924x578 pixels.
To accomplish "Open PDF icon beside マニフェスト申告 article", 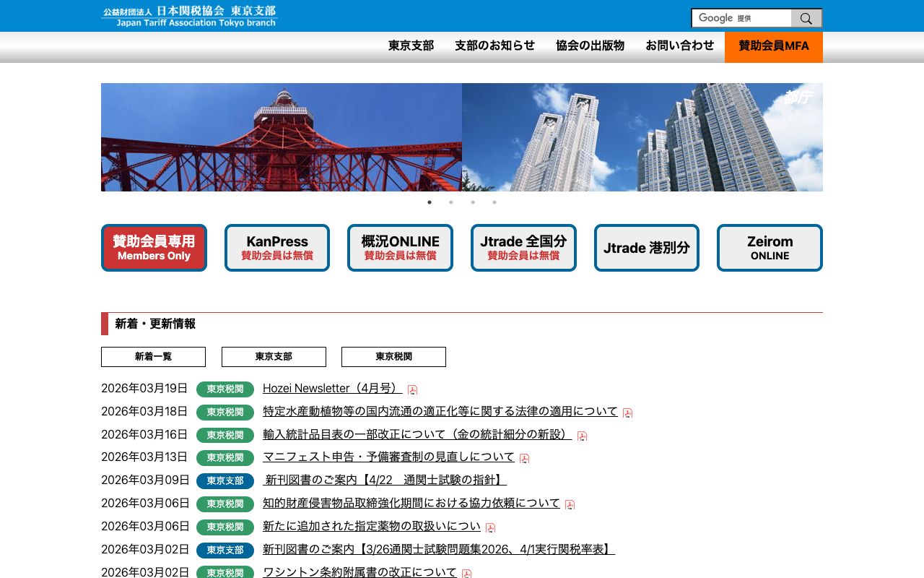I will [x=524, y=458].
